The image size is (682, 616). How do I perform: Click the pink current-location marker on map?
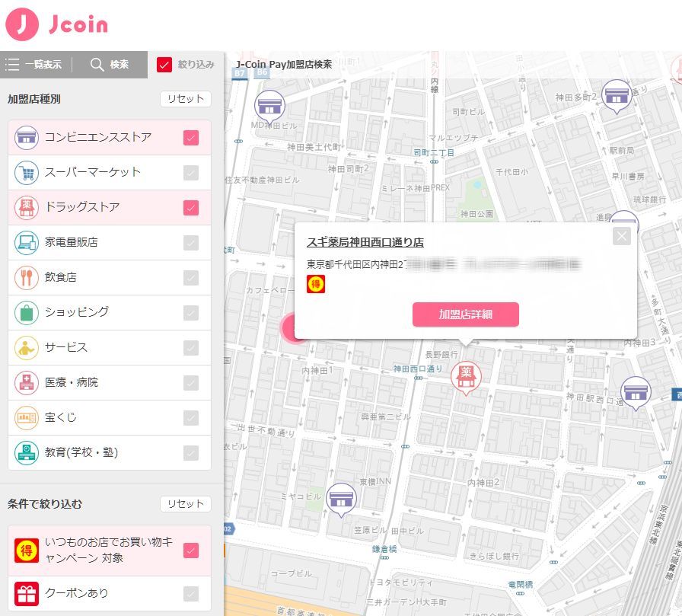[288, 328]
